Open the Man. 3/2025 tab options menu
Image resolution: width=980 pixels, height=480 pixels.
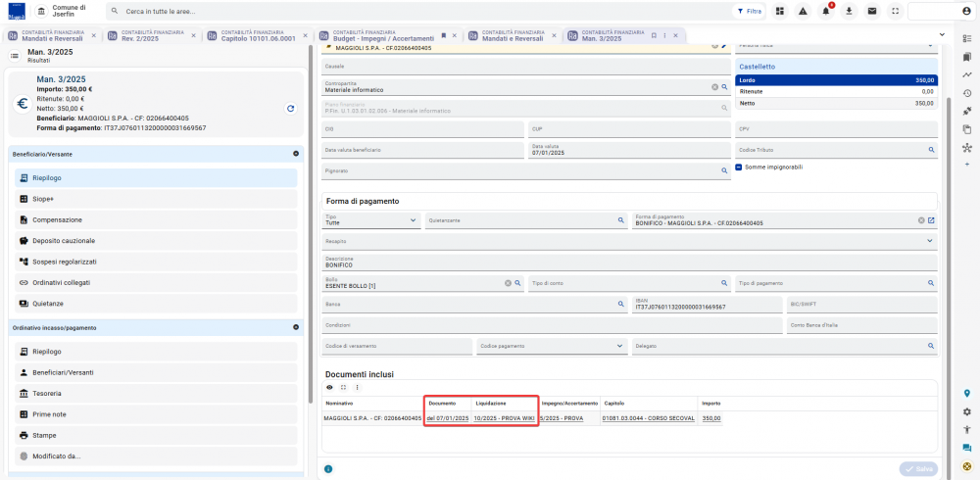[663, 35]
